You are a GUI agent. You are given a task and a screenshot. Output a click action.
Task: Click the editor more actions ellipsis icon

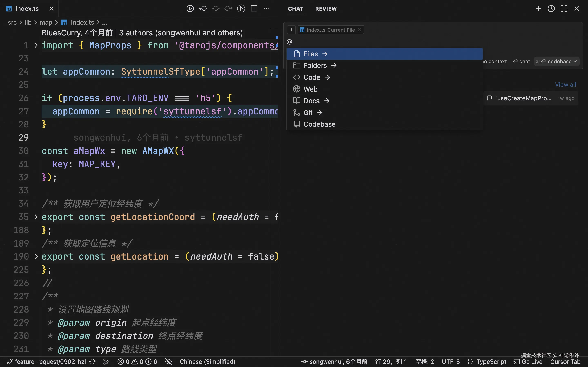pos(267,9)
